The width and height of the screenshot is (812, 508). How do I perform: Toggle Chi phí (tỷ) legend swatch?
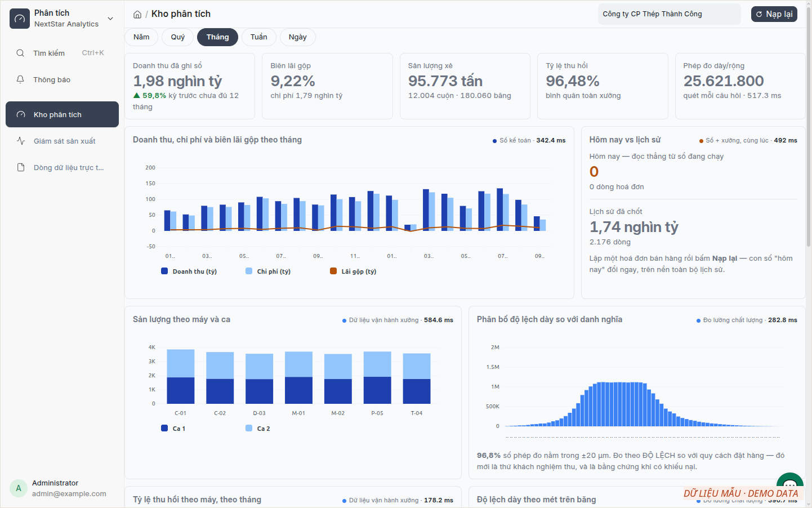coord(249,271)
